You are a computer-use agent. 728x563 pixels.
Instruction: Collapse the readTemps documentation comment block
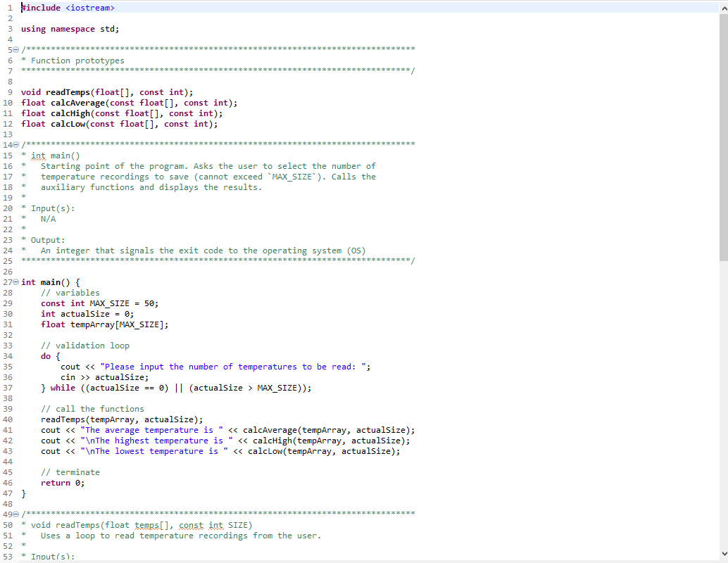point(15,514)
